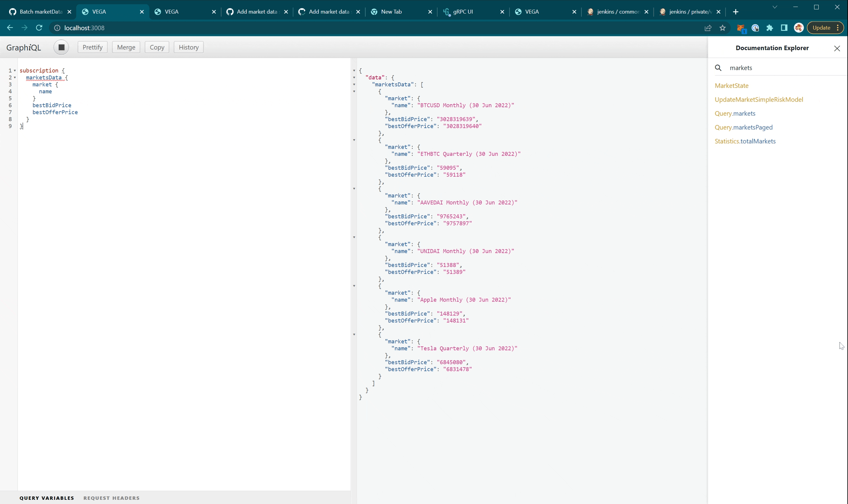The height and width of the screenshot is (504, 848).
Task: Collapse the subscription block with its fold arrow
Action: (14, 70)
